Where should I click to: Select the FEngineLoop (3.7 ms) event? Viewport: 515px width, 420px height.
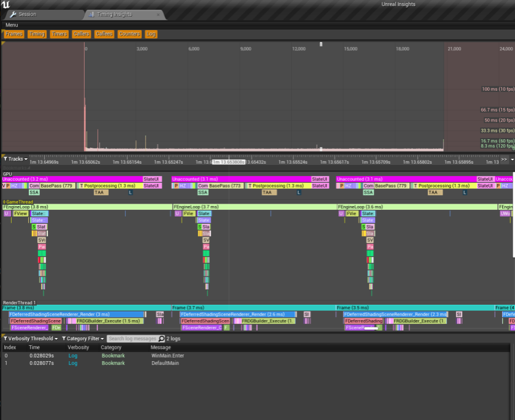click(255, 207)
